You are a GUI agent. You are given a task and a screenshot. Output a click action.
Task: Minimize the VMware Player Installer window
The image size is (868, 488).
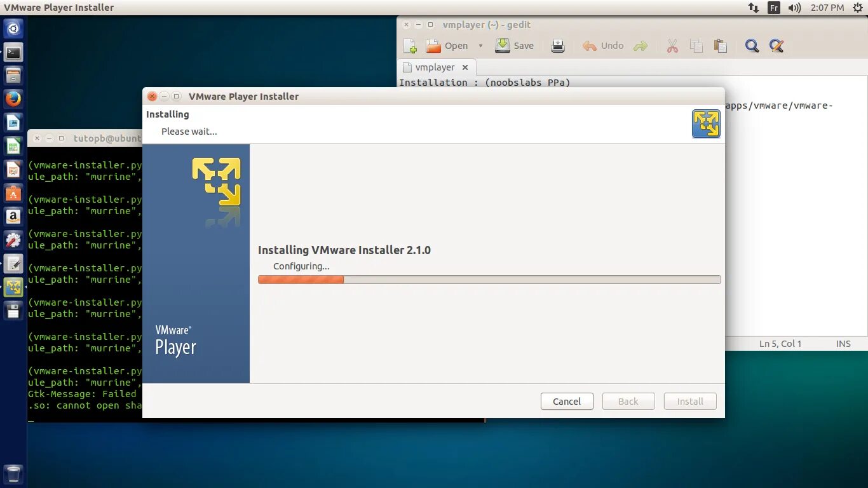[164, 97]
